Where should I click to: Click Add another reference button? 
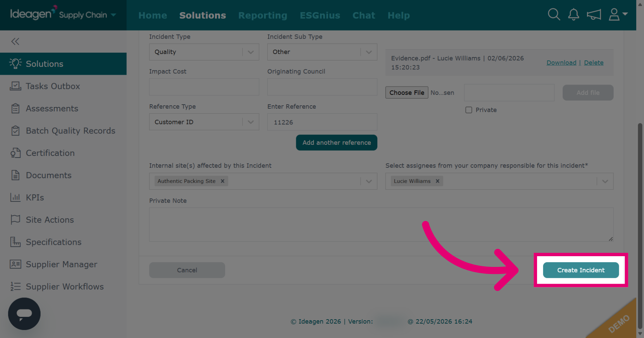coord(336,143)
